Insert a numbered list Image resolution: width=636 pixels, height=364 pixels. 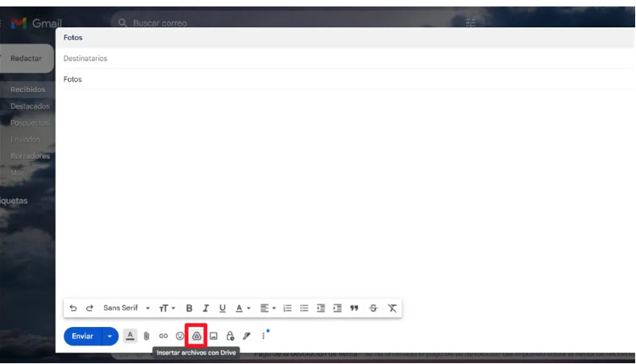coord(288,308)
